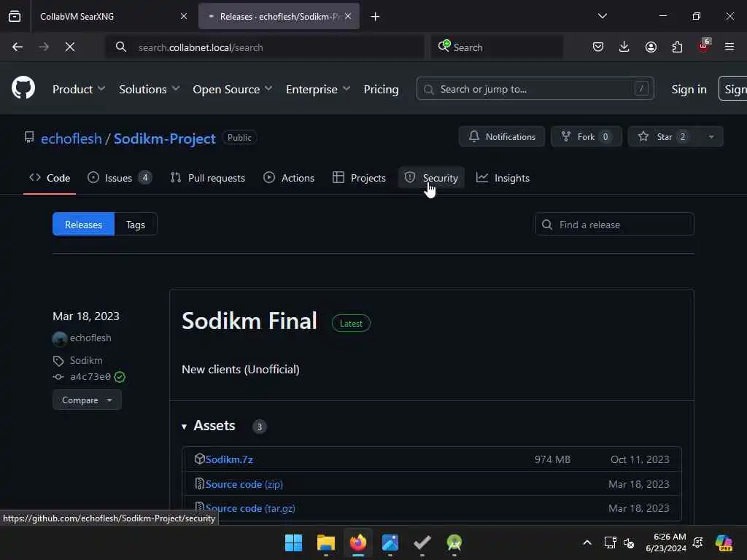747x560 pixels.
Task: Click the search engine icon in search box
Action: 444,46
